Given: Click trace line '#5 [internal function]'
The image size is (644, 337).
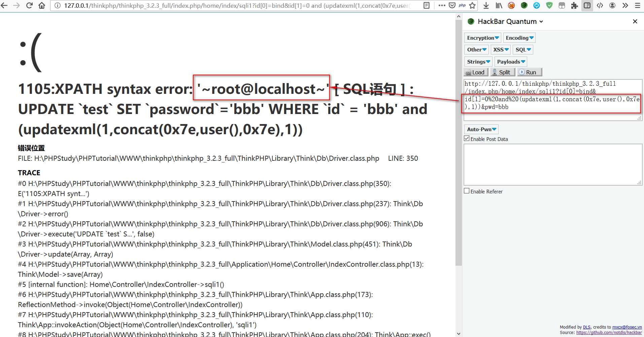Looking at the screenshot, I should (121, 285).
